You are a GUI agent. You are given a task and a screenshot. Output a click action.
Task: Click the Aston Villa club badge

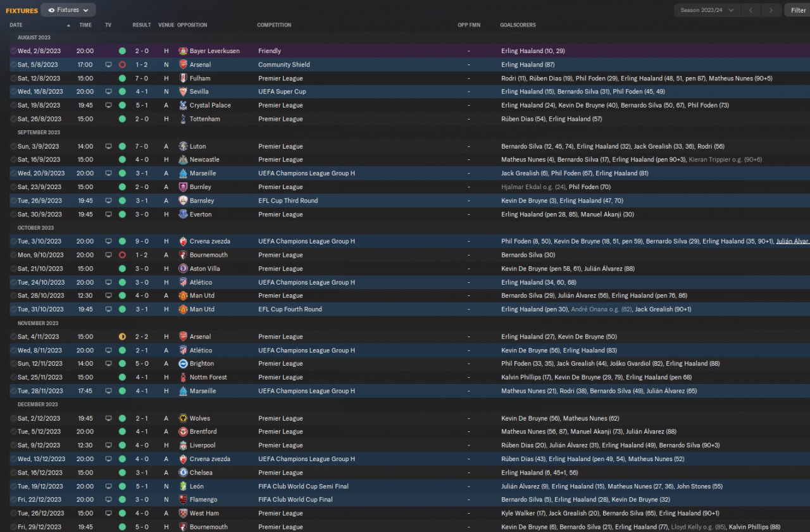[x=183, y=269]
